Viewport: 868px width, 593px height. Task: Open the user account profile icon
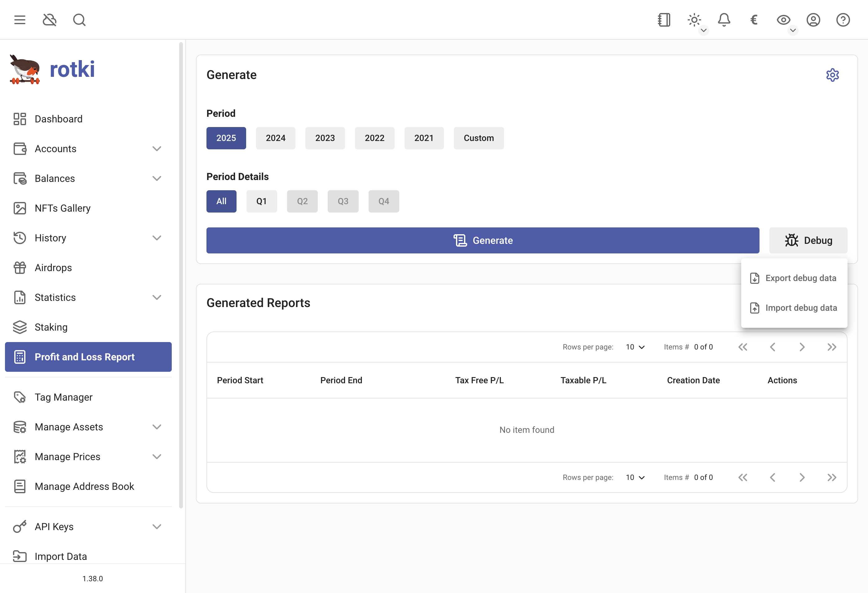(813, 20)
